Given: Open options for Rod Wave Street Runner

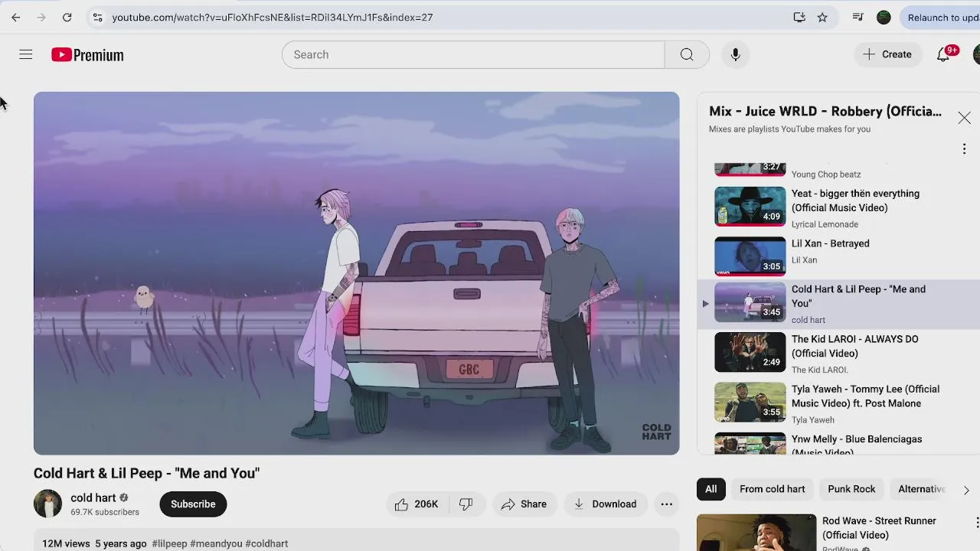Looking at the screenshot, I should pyautogui.click(x=976, y=523).
